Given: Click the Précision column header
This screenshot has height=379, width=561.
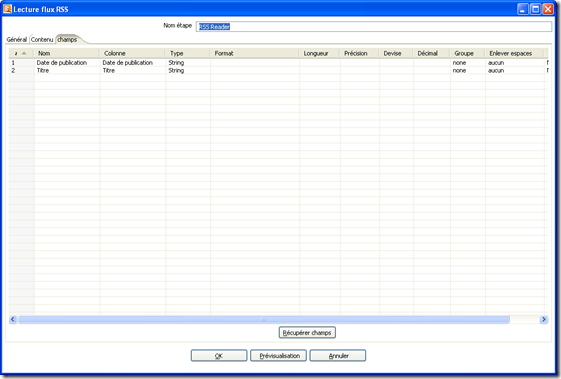Looking at the screenshot, I should click(x=360, y=53).
